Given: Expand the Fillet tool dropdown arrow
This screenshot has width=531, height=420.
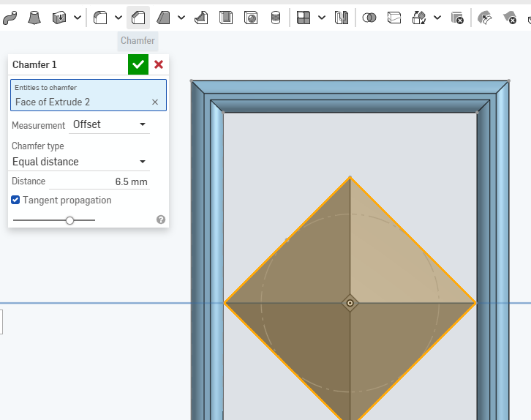Looking at the screenshot, I should pos(118,18).
